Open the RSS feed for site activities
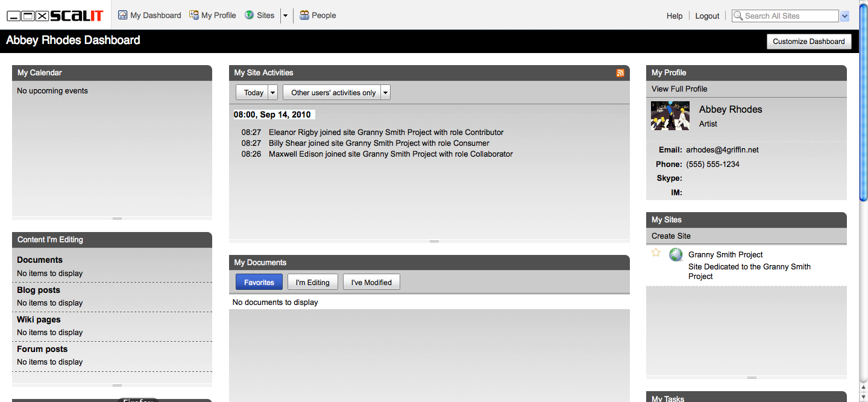Screen dimensions: 868x402 click(x=620, y=73)
